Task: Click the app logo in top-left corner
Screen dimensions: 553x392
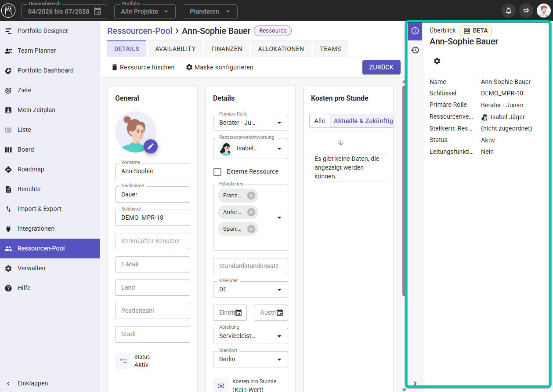Action: (8, 11)
